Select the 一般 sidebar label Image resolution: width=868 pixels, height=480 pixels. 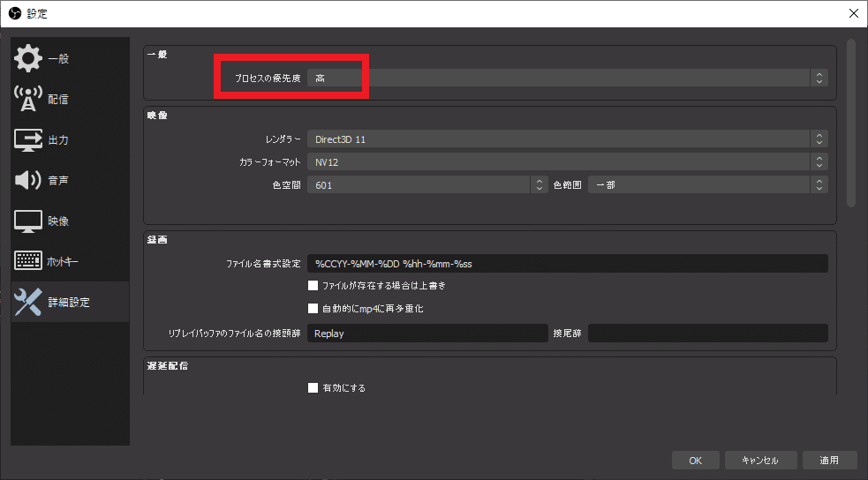58,58
